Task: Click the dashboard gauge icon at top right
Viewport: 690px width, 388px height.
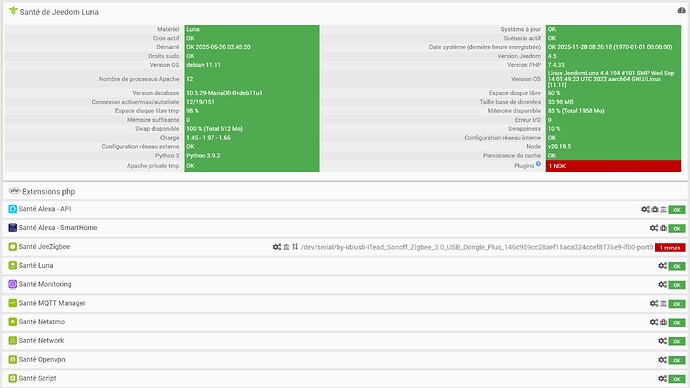Action: 681,11
